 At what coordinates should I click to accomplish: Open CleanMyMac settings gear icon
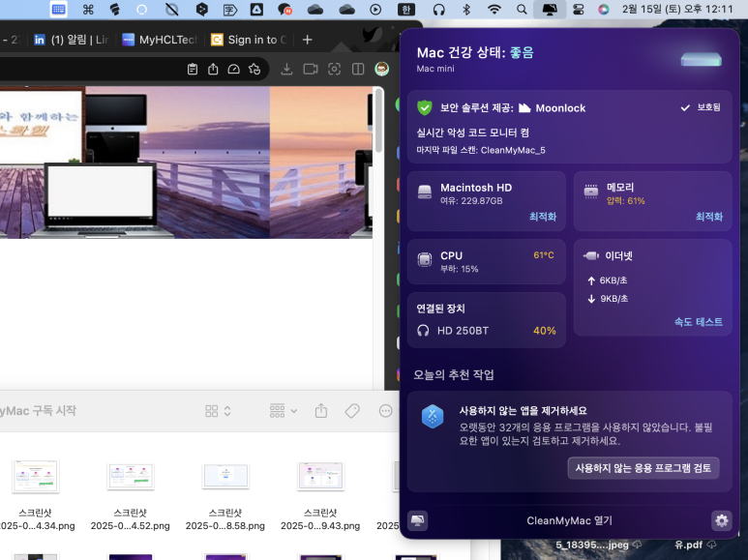(x=721, y=520)
